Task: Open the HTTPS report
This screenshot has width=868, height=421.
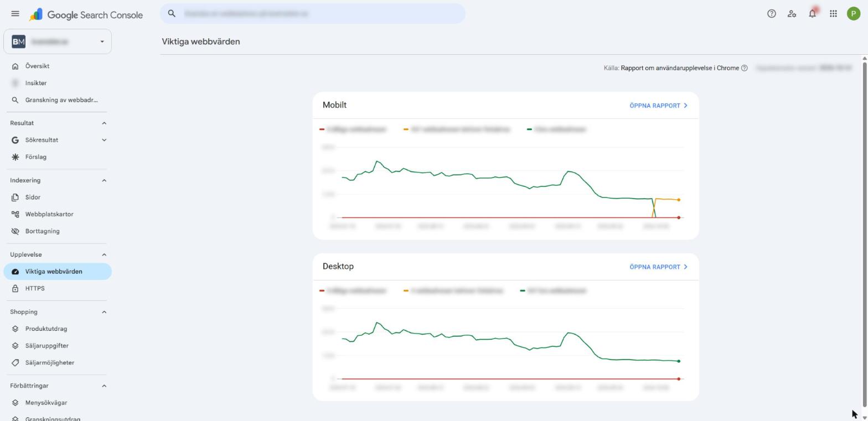Action: (58, 288)
